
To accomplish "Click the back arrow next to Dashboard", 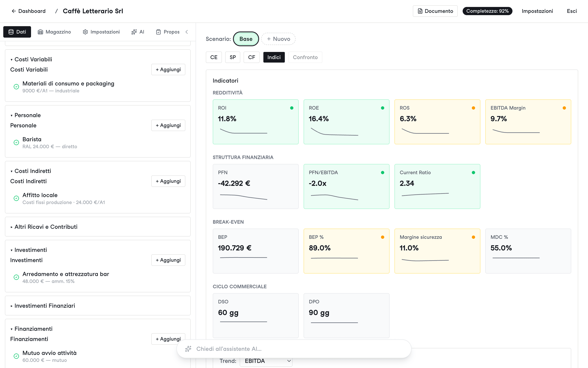I will tap(14, 11).
